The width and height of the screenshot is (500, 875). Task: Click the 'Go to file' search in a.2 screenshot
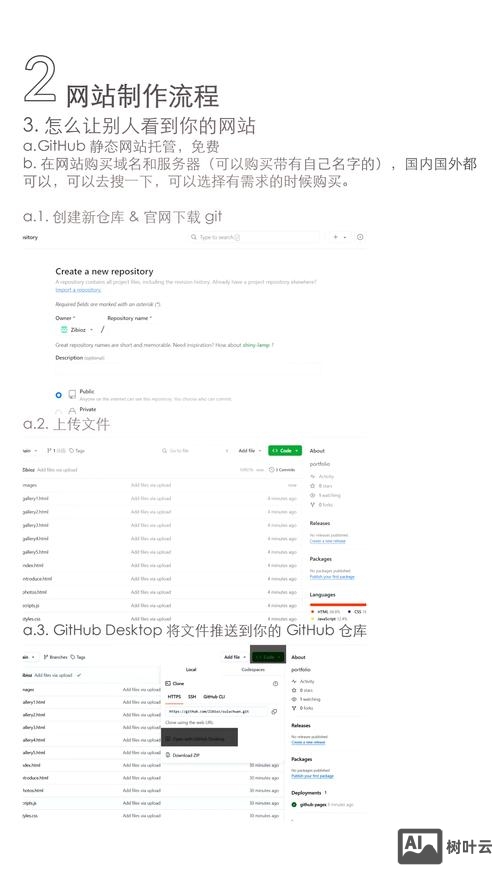[x=194, y=450]
